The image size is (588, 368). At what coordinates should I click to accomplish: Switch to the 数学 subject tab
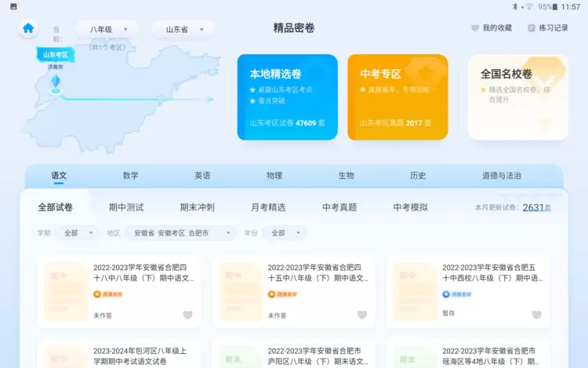130,176
